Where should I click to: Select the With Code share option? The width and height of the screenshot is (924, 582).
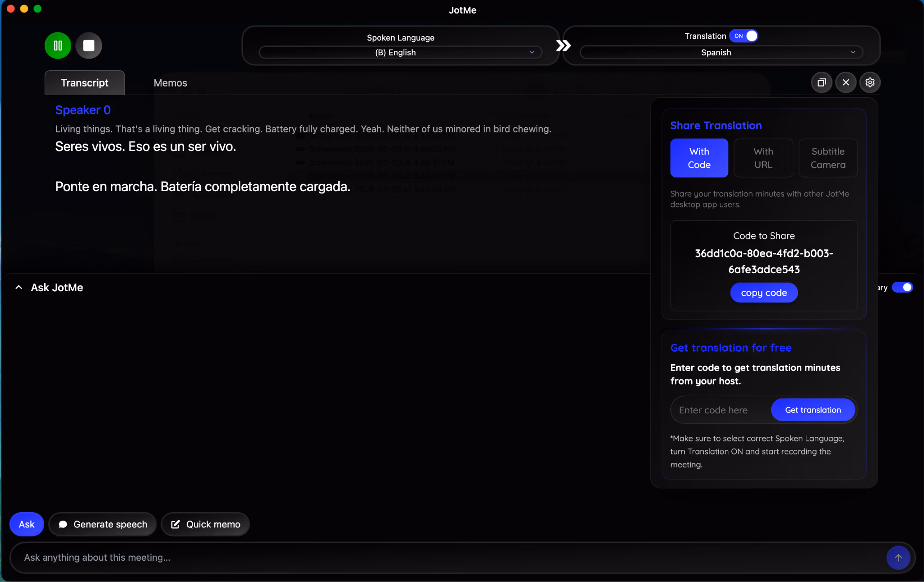coord(699,158)
